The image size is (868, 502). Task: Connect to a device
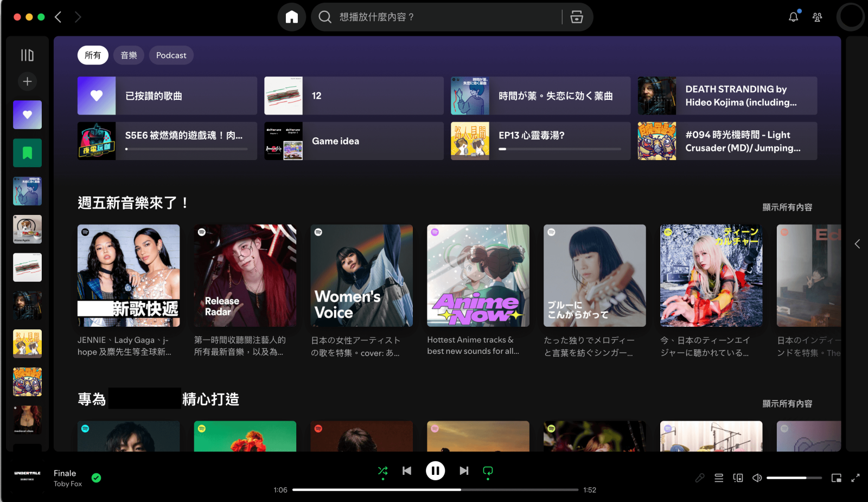click(x=738, y=478)
